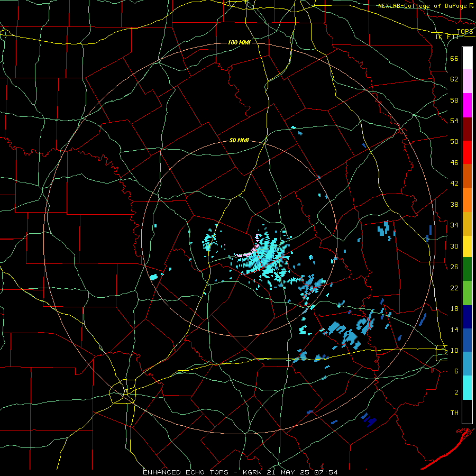Viewport: 476px width, 476px height.
Task: Click the "100 NMI" range ring label
Action: (239, 42)
